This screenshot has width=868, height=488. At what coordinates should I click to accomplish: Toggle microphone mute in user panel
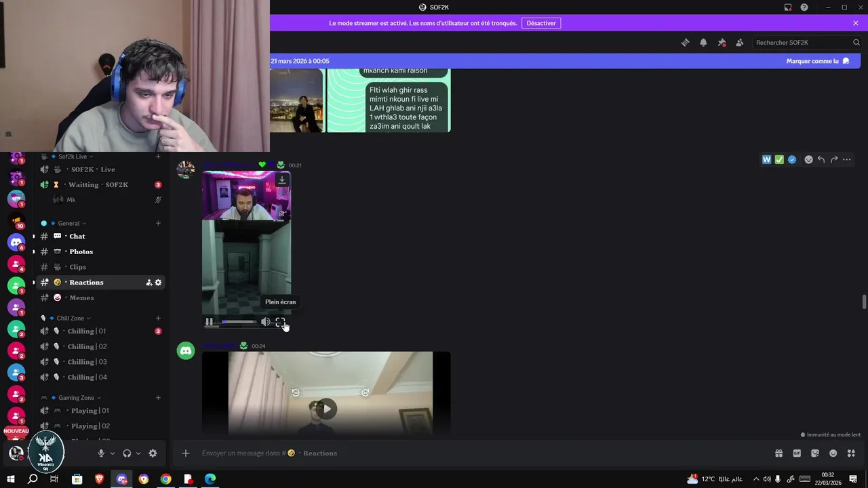coord(101,453)
